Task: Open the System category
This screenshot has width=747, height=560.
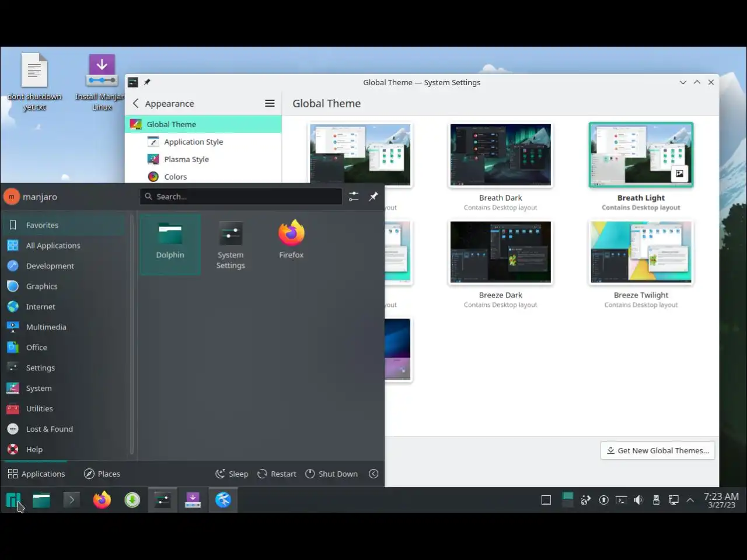Action: pyautogui.click(x=64, y=388)
